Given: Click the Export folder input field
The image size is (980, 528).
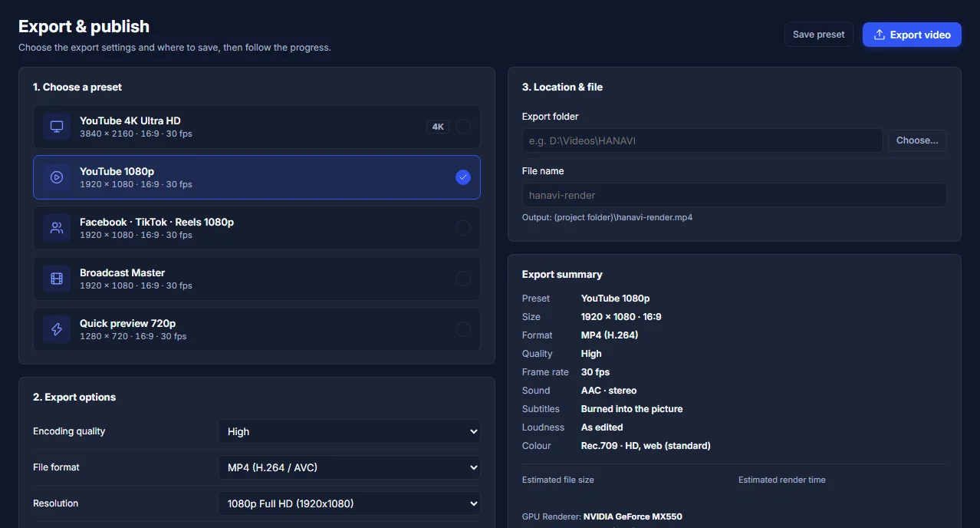Looking at the screenshot, I should pos(702,140).
